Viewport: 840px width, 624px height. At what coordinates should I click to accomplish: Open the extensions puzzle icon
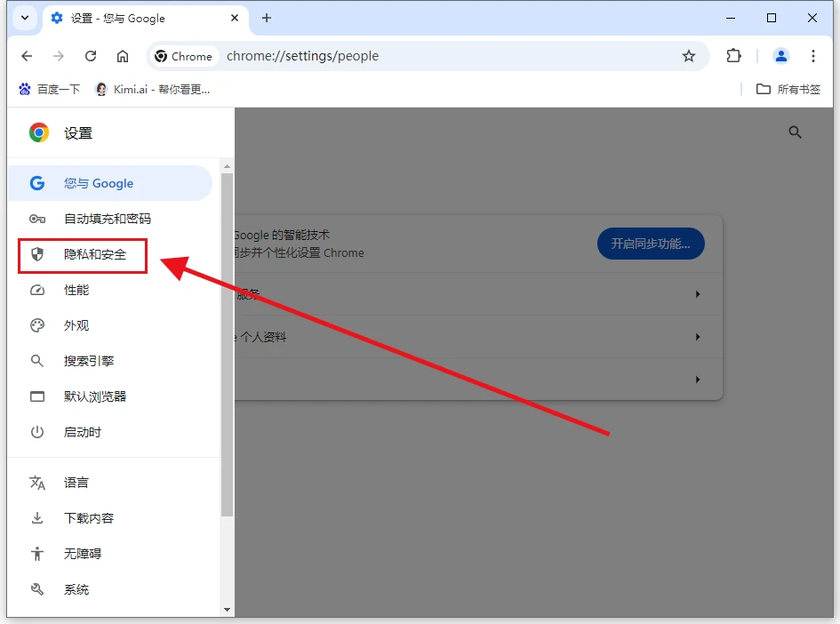pyautogui.click(x=733, y=56)
